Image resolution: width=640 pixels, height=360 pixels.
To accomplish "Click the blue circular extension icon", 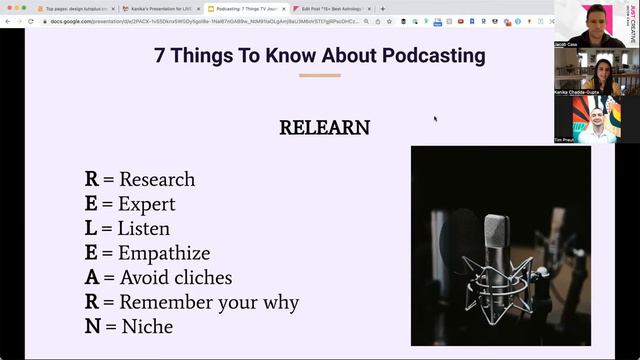I will click(518, 21).
